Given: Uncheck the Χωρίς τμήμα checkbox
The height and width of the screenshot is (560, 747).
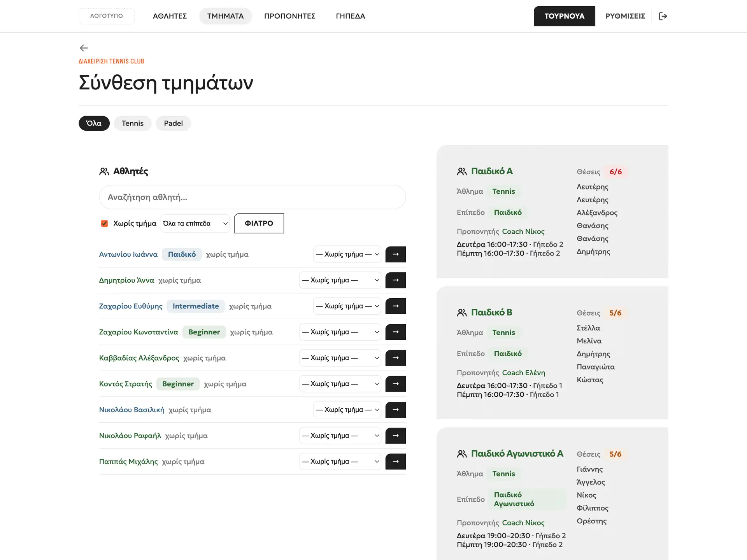Looking at the screenshot, I should [104, 223].
